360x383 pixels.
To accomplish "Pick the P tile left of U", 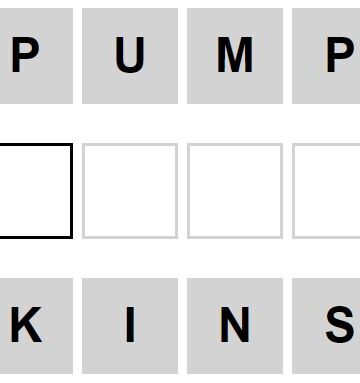I will [36, 56].
